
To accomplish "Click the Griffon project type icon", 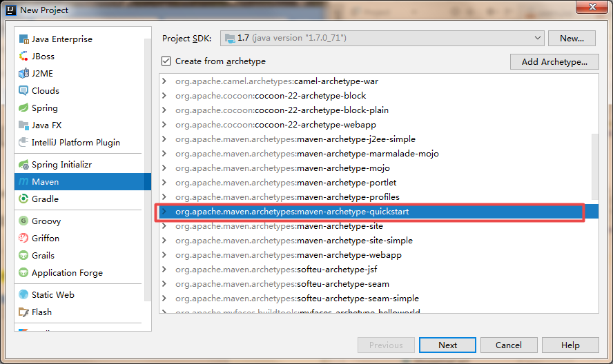I will tap(24, 238).
